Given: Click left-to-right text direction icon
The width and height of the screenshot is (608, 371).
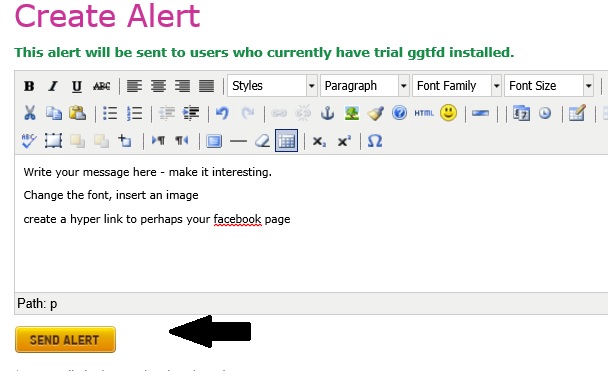Looking at the screenshot, I should click(158, 140).
